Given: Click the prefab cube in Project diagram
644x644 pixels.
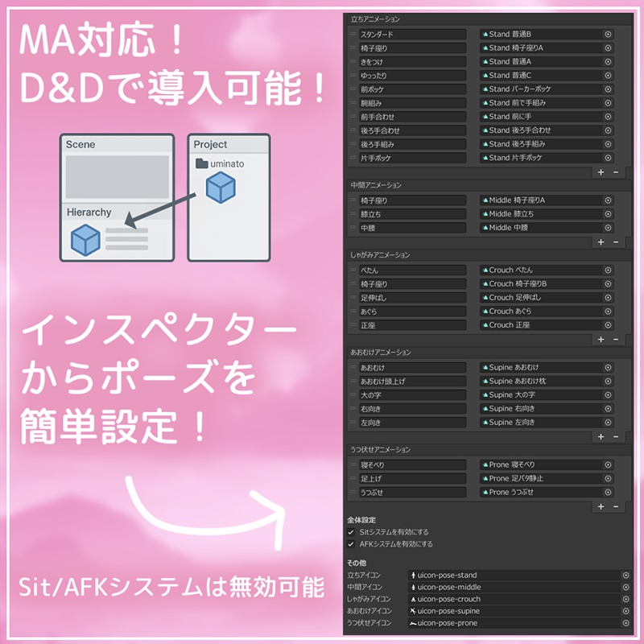Looking at the screenshot, I should [221, 188].
